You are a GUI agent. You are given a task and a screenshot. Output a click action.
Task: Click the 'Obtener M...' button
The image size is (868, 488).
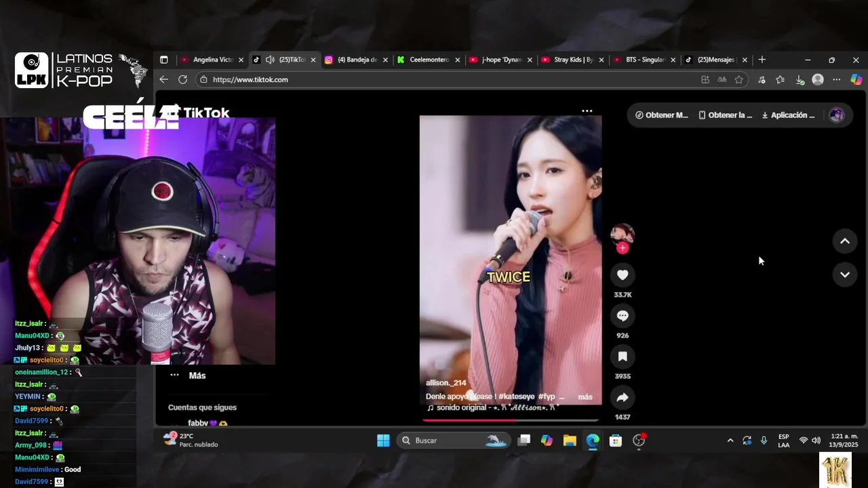coord(661,115)
